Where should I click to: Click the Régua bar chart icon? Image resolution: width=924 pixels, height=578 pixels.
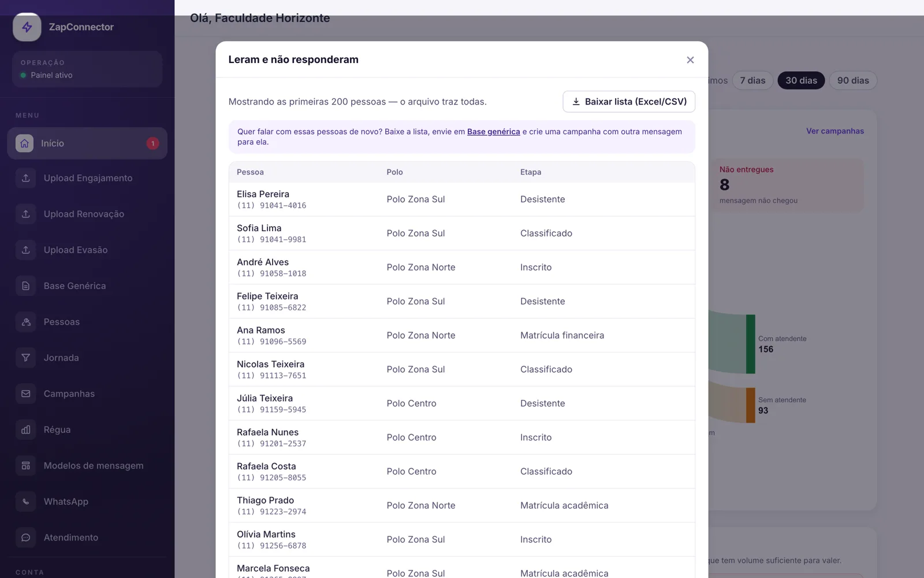coord(25,429)
